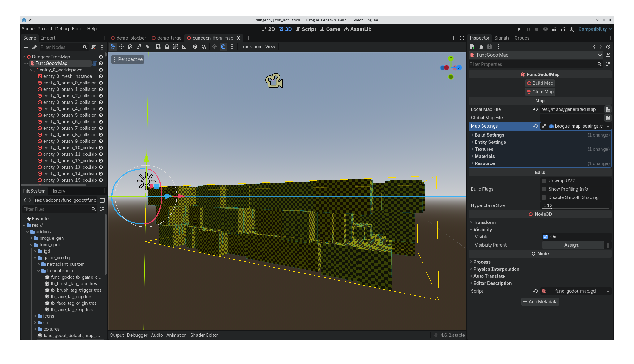Enable Disable Smooth Shading checkbox

pyautogui.click(x=544, y=197)
